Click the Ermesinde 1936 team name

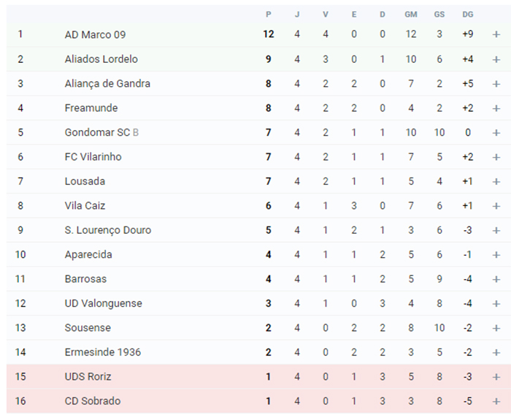tap(103, 352)
